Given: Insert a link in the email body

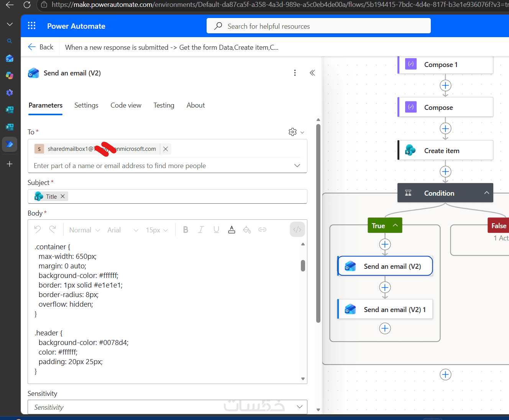Looking at the screenshot, I should pos(262,230).
